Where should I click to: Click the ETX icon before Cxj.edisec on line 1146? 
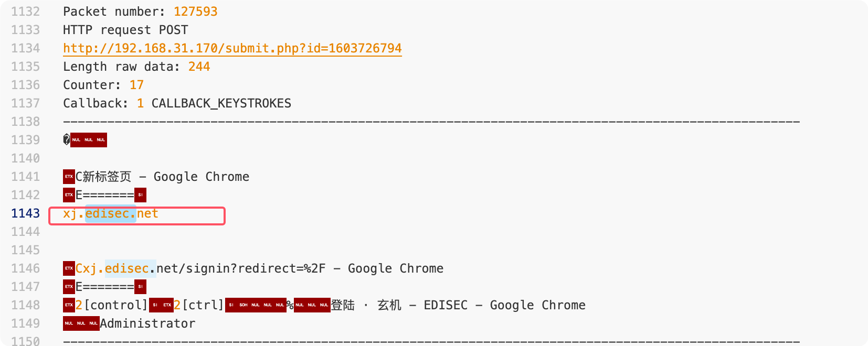[69, 268]
